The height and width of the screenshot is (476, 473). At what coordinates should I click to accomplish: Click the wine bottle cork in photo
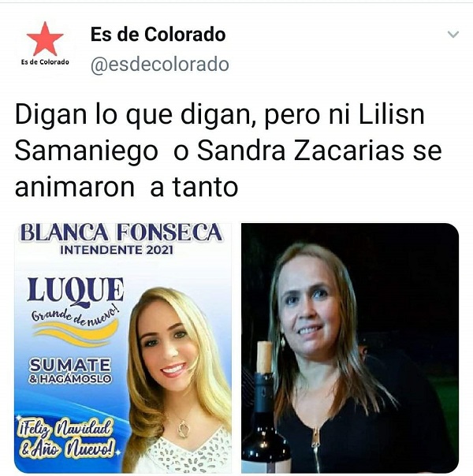coord(264,357)
